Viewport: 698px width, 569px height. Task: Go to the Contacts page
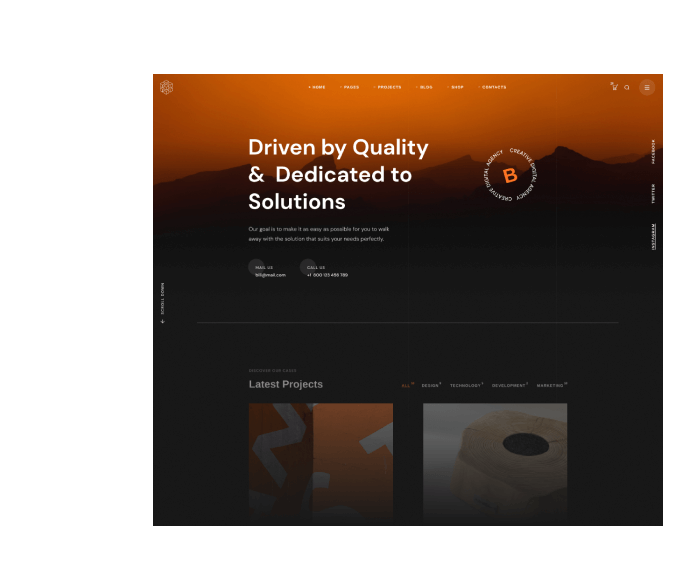pos(494,88)
